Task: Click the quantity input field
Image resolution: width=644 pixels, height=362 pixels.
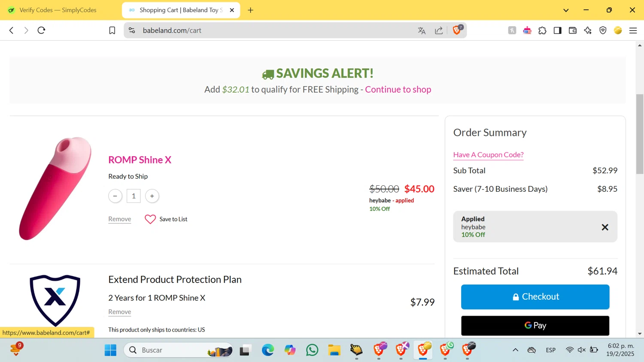Action: pyautogui.click(x=134, y=196)
